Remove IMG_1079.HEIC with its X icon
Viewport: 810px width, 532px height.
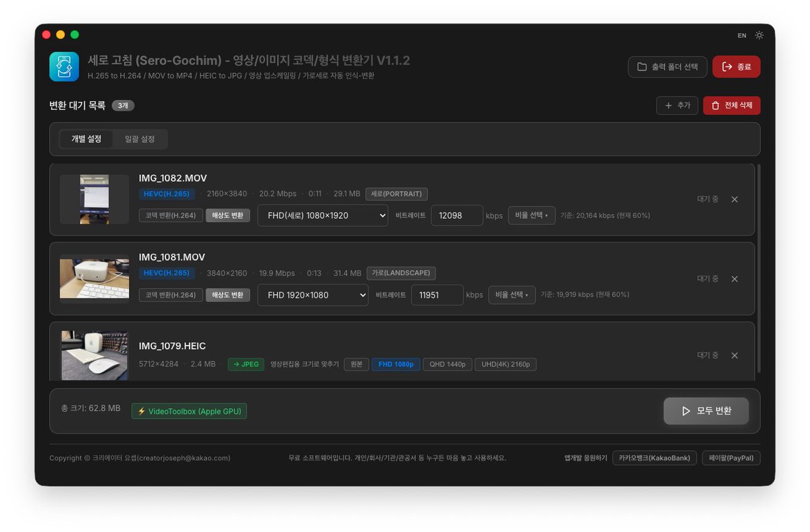[x=734, y=355]
